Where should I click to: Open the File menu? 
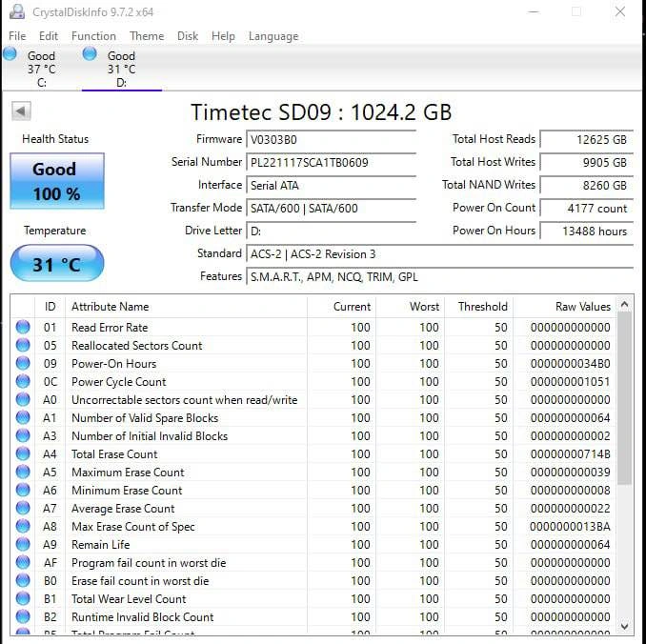click(x=17, y=36)
